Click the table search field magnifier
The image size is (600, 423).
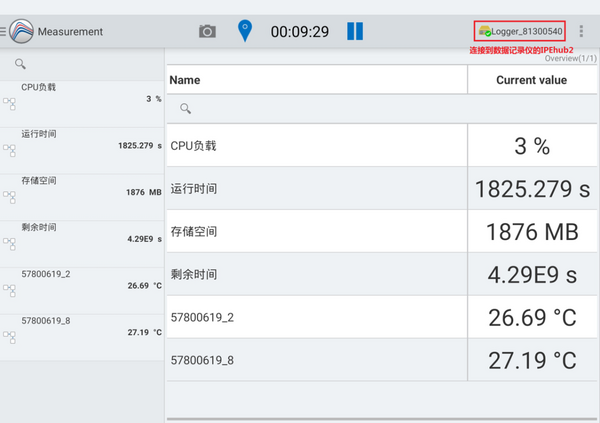pos(186,109)
